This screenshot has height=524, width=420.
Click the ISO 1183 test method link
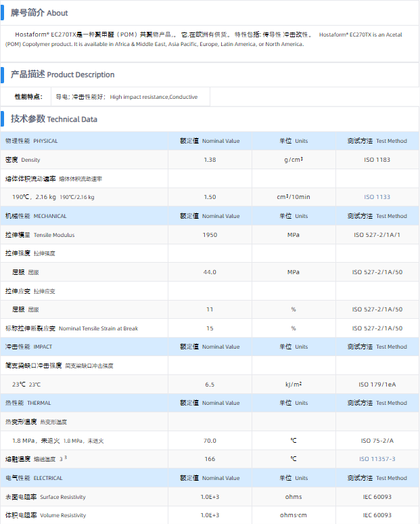click(377, 160)
